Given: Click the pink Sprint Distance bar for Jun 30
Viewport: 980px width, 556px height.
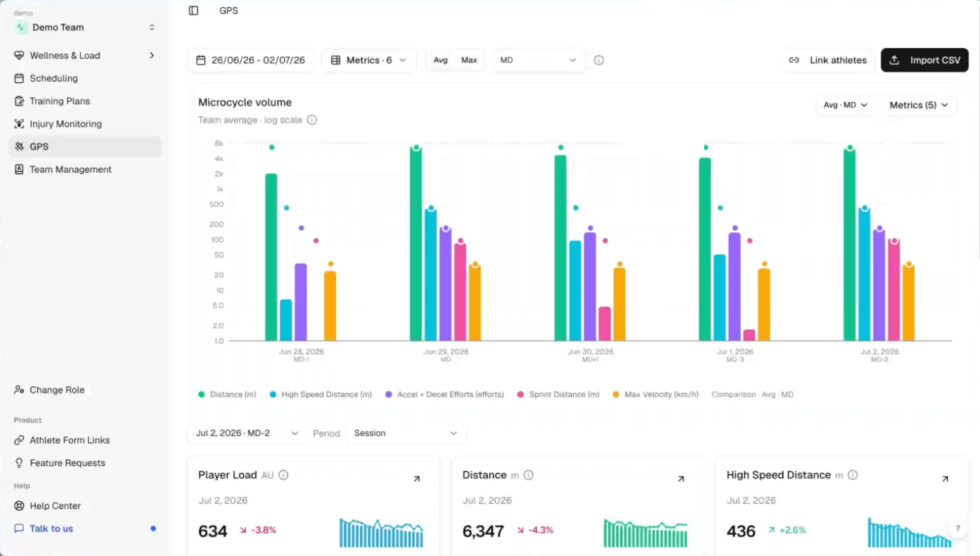Looking at the screenshot, I should 604,324.
